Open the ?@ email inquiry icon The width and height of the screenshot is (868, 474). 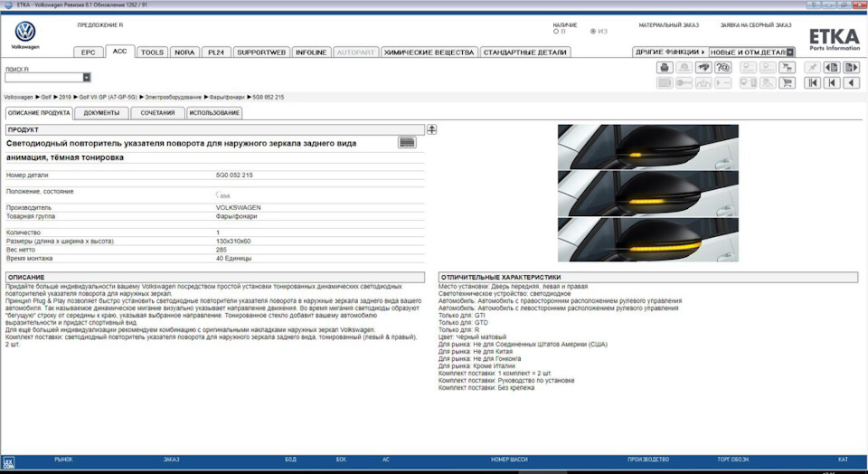coord(723,68)
